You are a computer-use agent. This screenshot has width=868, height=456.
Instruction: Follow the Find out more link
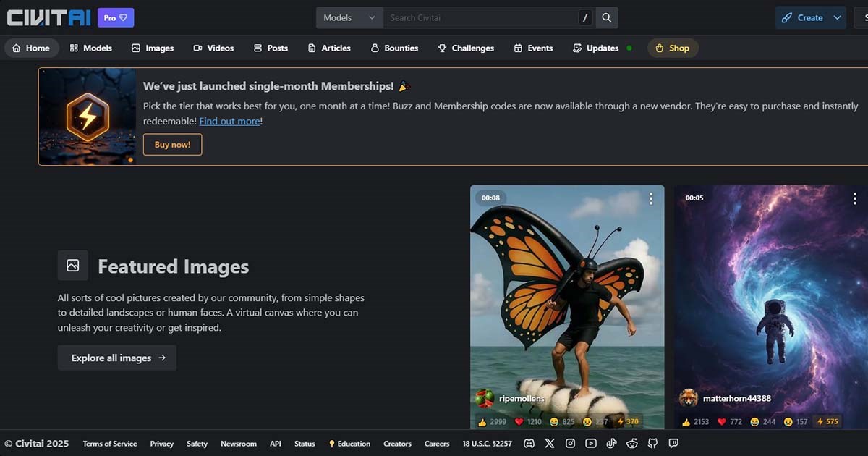tap(229, 121)
